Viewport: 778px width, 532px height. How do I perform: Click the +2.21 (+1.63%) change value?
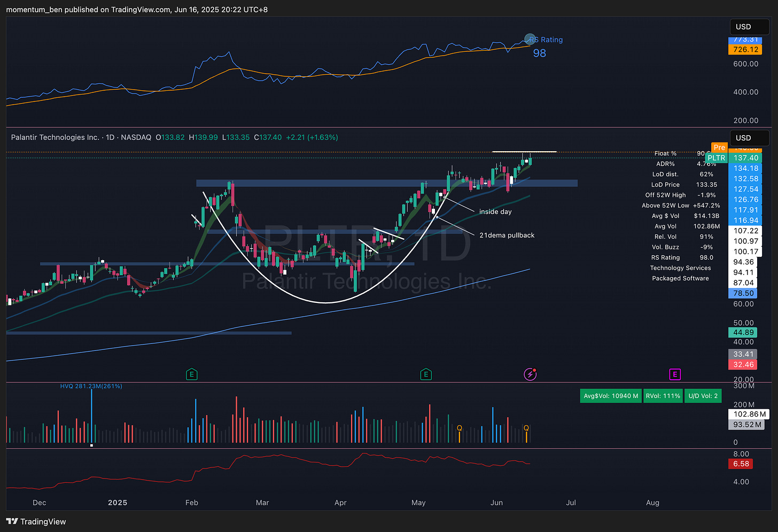[x=312, y=137]
